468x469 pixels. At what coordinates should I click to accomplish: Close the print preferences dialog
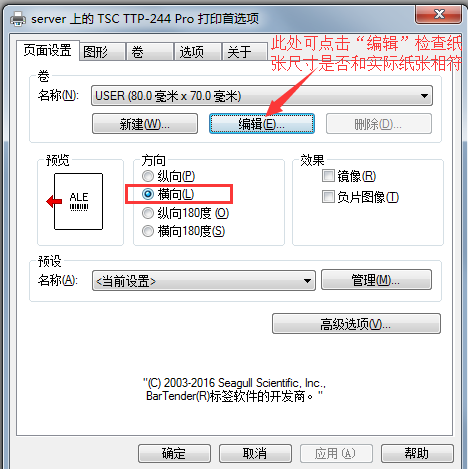click(x=439, y=14)
